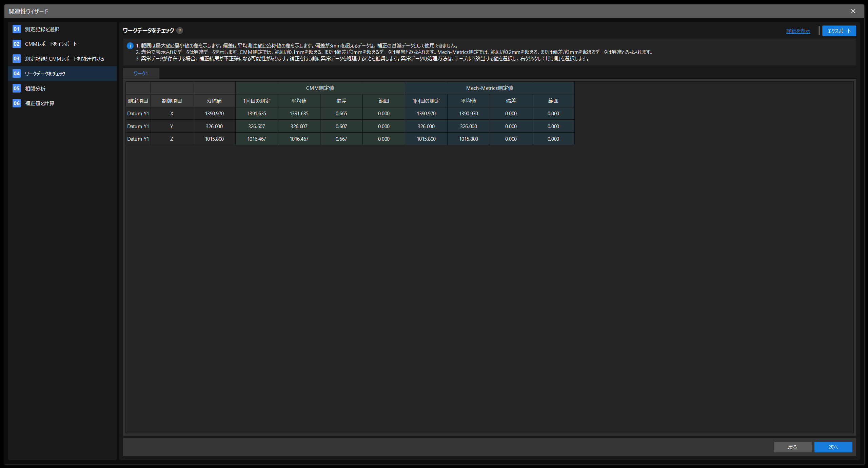Select control item X cell
Image resolution: width=868 pixels, height=468 pixels.
(x=172, y=114)
